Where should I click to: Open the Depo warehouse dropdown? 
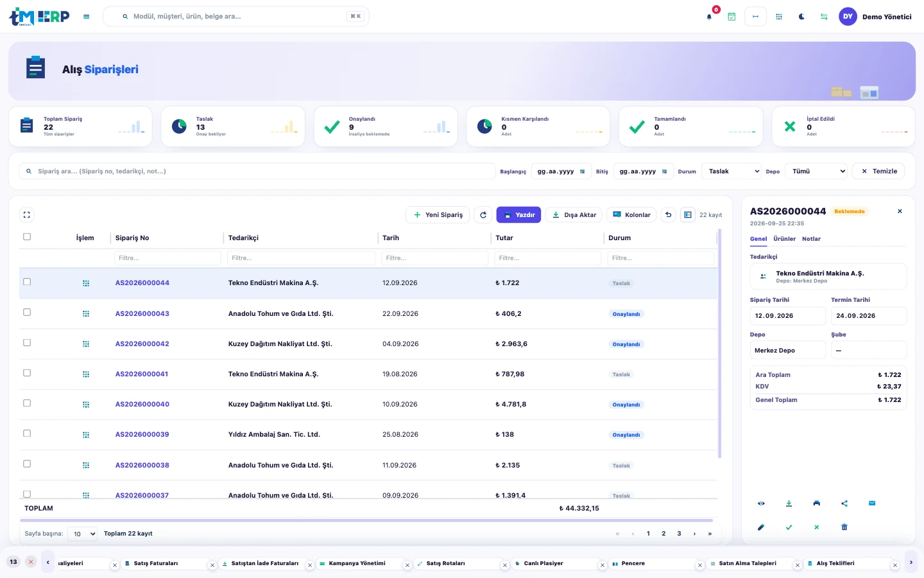[816, 171]
